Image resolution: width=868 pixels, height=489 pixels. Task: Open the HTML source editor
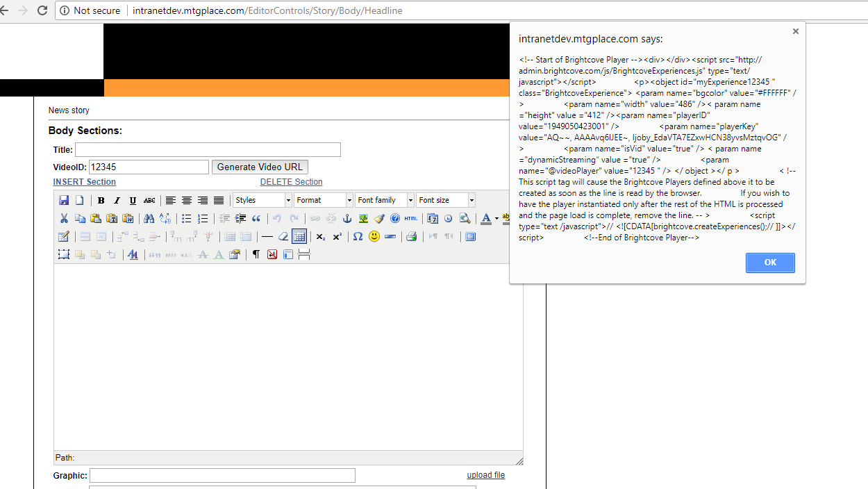[x=411, y=218]
